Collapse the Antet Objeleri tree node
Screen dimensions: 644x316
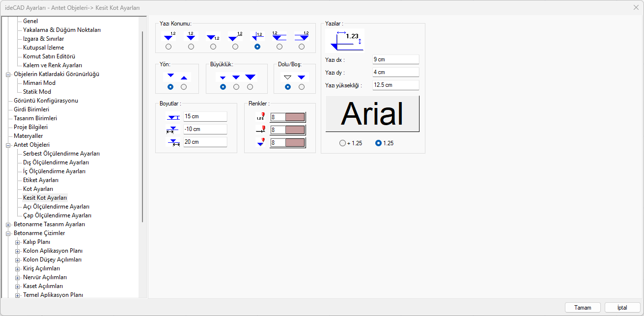(x=8, y=145)
